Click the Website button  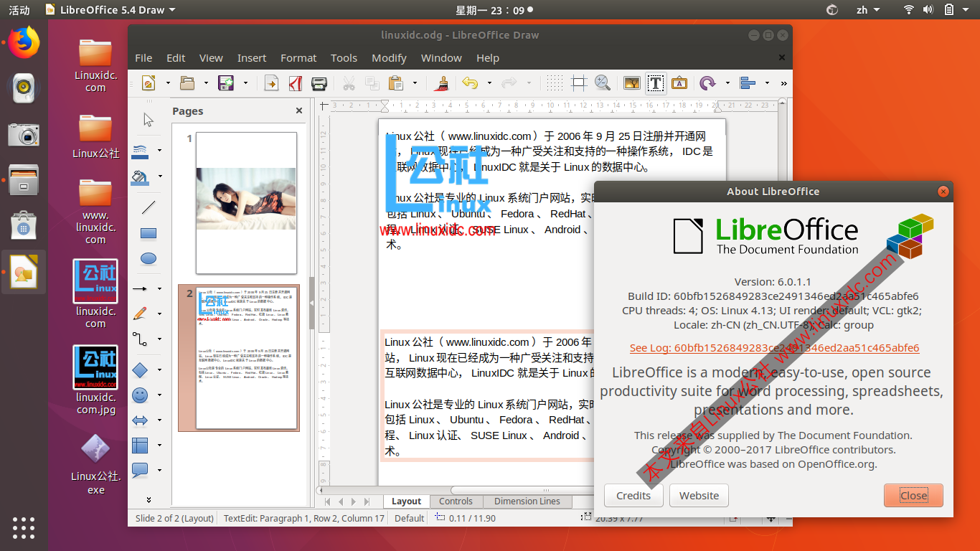(699, 495)
